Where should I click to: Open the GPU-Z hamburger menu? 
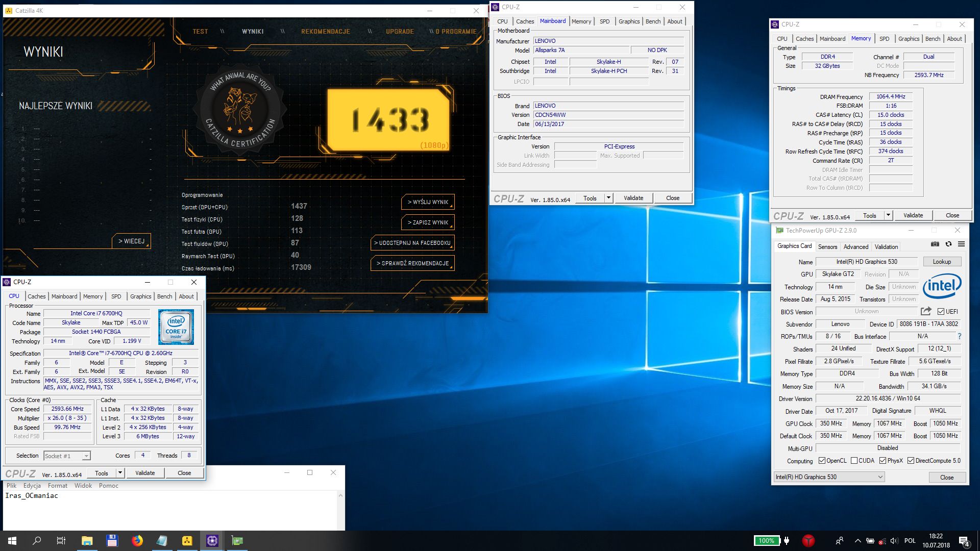[961, 244]
